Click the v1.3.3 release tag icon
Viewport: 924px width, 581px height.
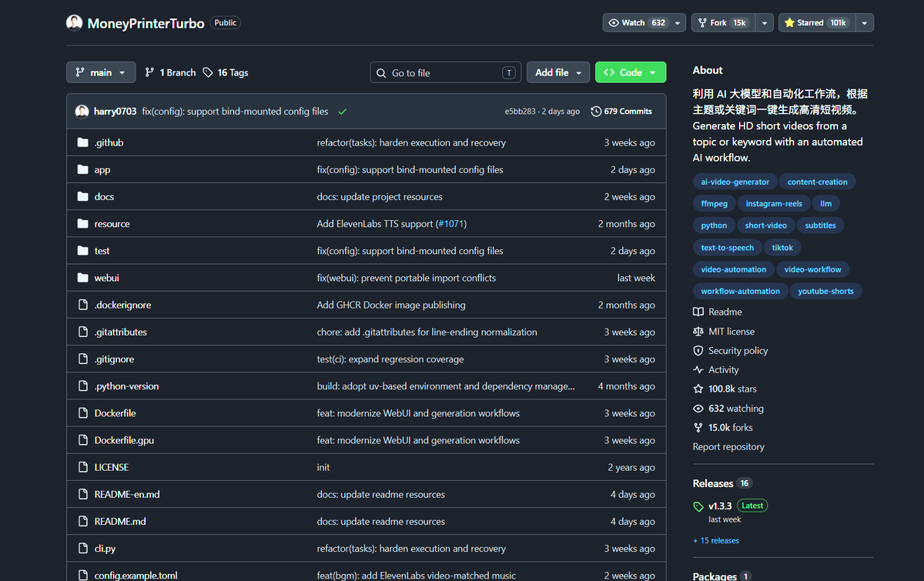[x=698, y=506]
